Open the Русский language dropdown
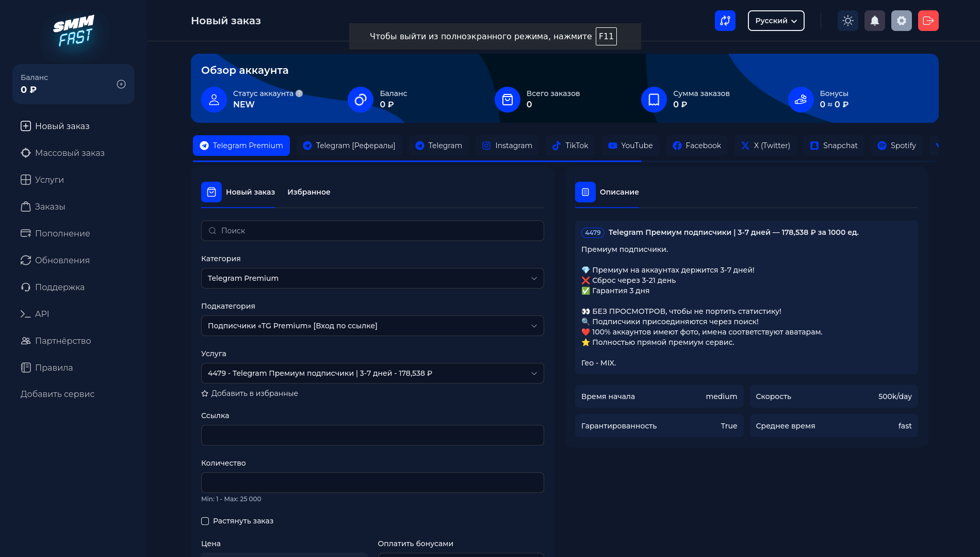This screenshot has width=980, height=557. click(776, 21)
